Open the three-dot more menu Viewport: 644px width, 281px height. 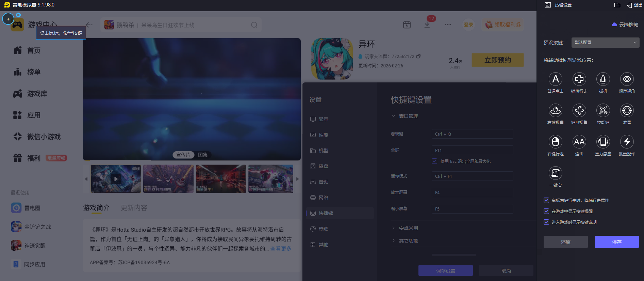[x=448, y=25]
